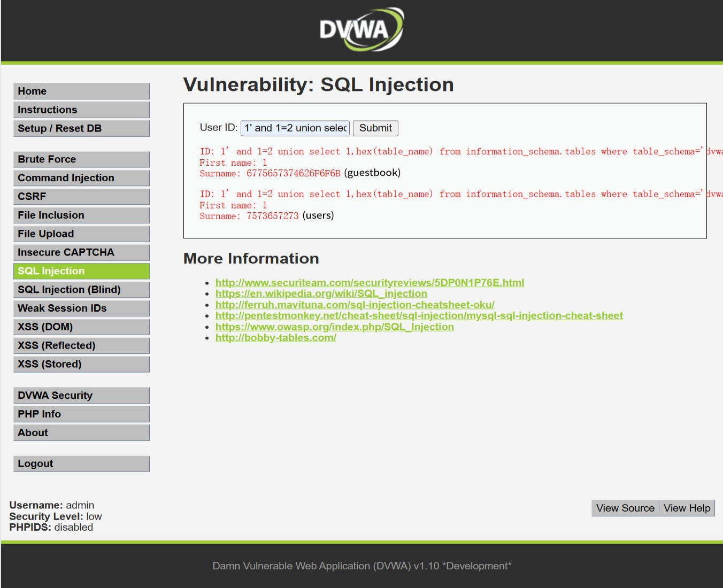Image resolution: width=723 pixels, height=588 pixels.
Task: Click the Submit button
Action: point(375,128)
